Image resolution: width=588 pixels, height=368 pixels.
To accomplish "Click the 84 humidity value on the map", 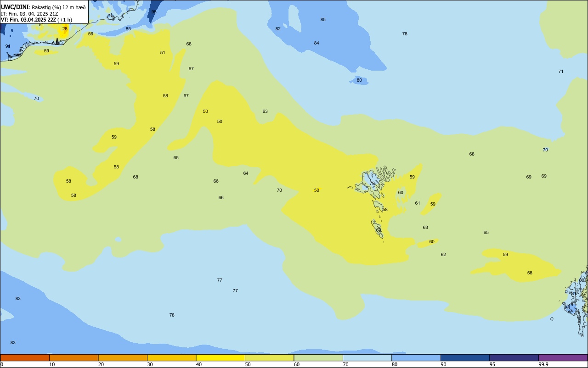I will (317, 43).
